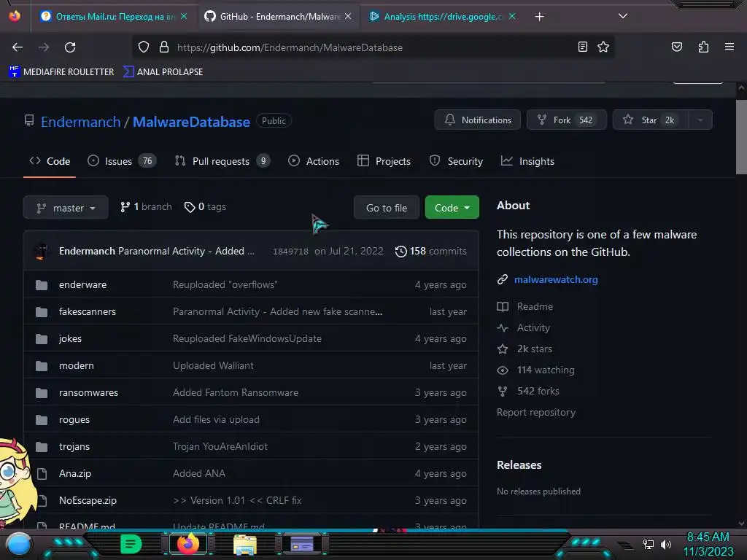Open Firefox from the taskbar
The height and width of the screenshot is (560, 747).
tap(188, 544)
